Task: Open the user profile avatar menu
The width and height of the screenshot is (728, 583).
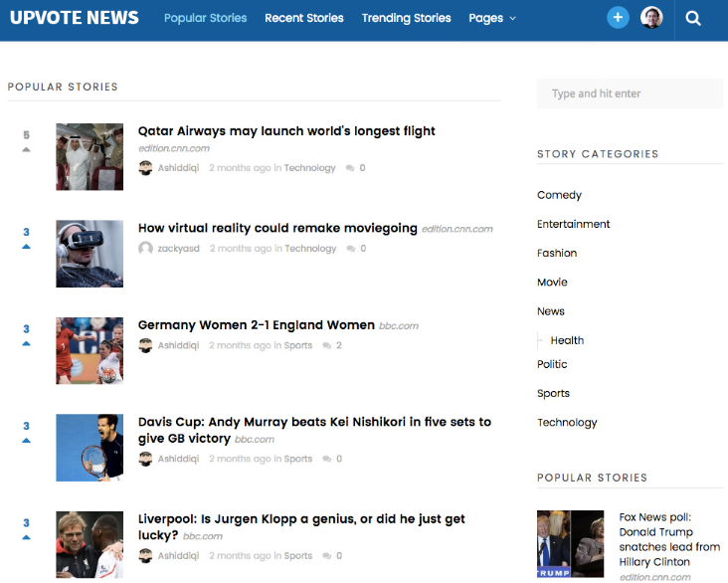Action: [x=651, y=18]
